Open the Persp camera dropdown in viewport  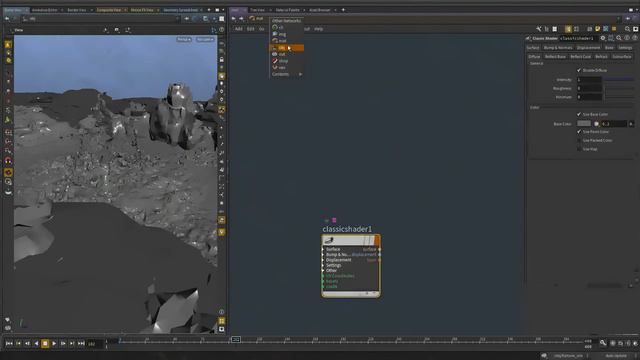tap(184, 40)
